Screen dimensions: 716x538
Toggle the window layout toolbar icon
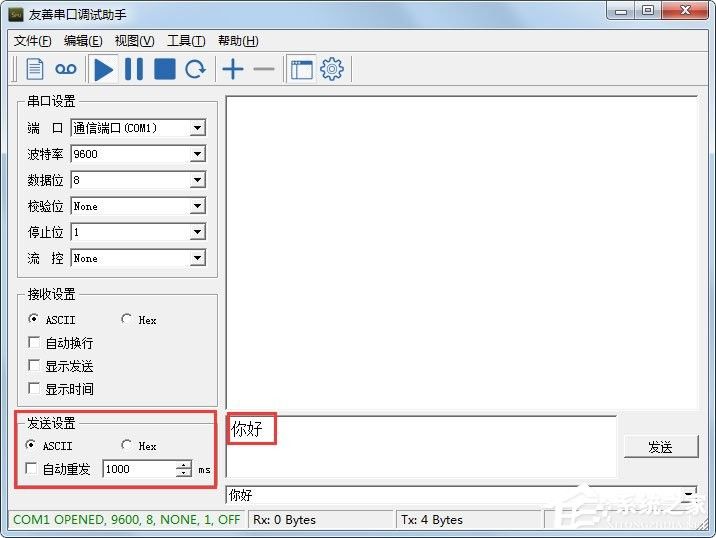[x=301, y=69]
